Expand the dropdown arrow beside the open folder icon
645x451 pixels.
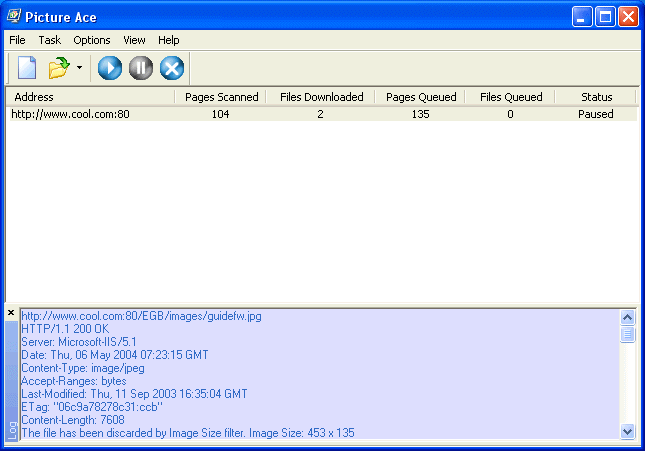(79, 67)
